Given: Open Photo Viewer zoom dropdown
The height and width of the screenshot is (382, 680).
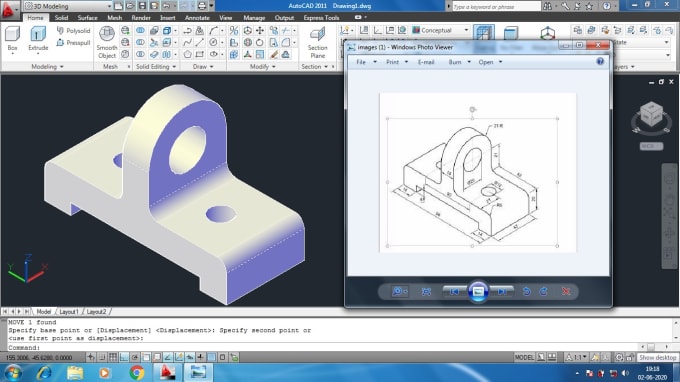Looking at the screenshot, I should point(399,291).
